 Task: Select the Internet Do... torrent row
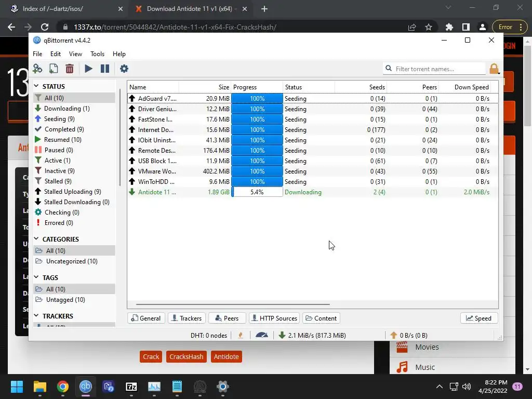tap(313, 129)
